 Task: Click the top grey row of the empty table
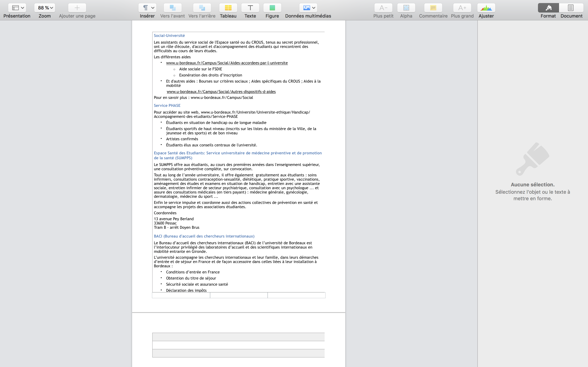click(x=238, y=337)
